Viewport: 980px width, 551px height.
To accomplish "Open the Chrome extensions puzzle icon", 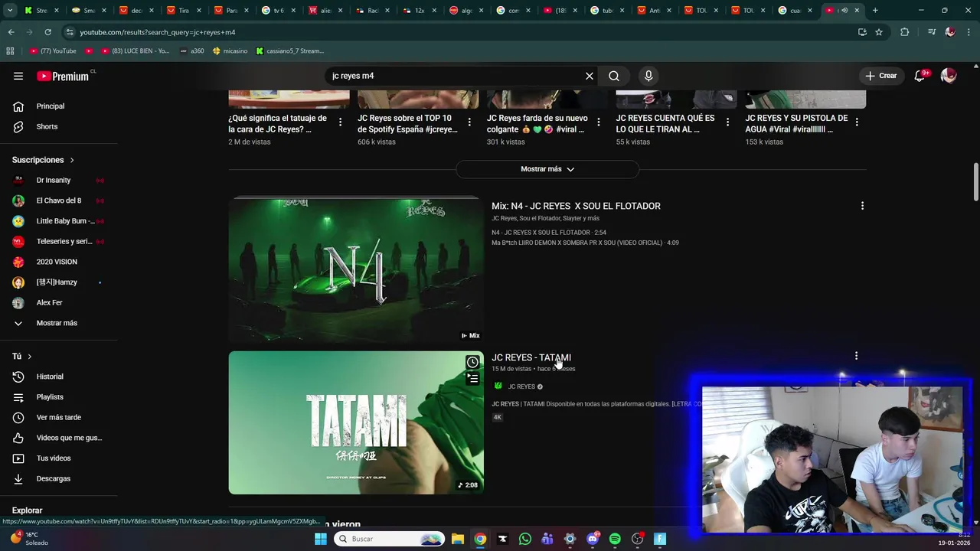I will (905, 32).
